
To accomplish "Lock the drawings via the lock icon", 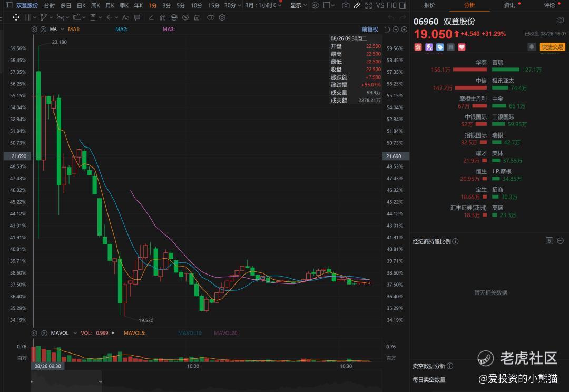I will [174, 17].
